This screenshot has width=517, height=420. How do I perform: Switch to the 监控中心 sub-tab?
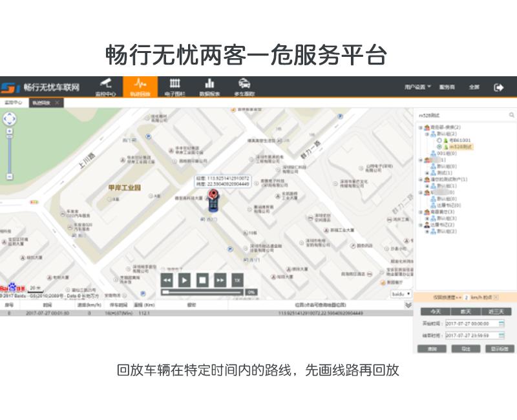(x=13, y=103)
